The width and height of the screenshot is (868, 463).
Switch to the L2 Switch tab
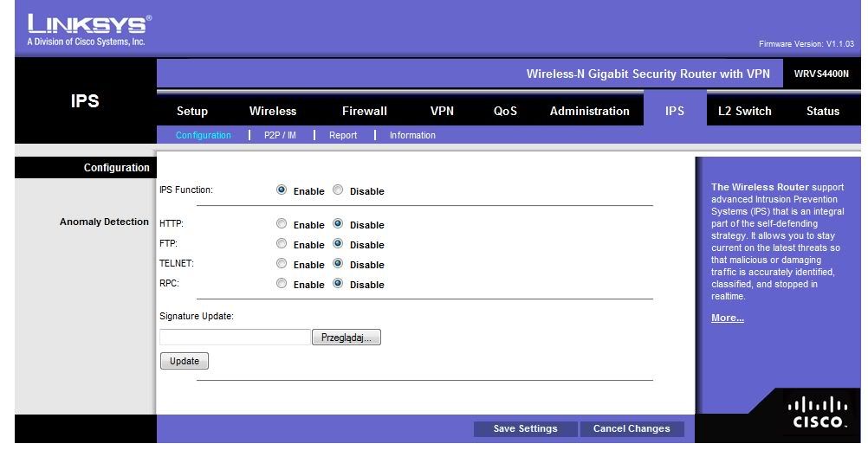[x=744, y=111]
